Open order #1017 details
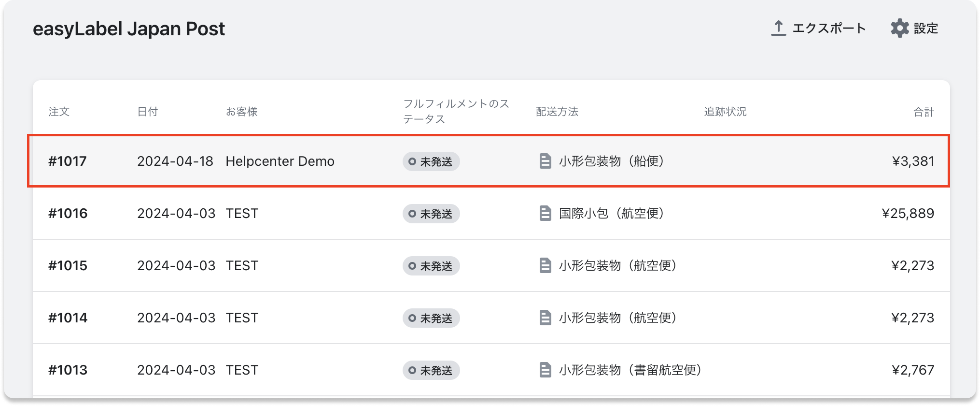This screenshot has height=406, width=980. (67, 161)
